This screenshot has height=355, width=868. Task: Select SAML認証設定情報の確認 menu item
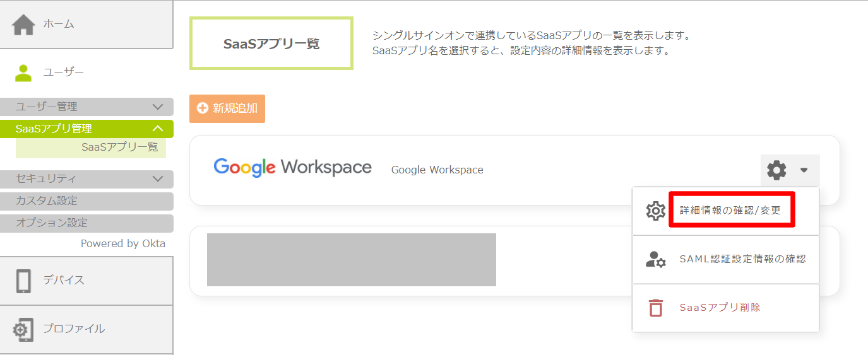(x=742, y=259)
